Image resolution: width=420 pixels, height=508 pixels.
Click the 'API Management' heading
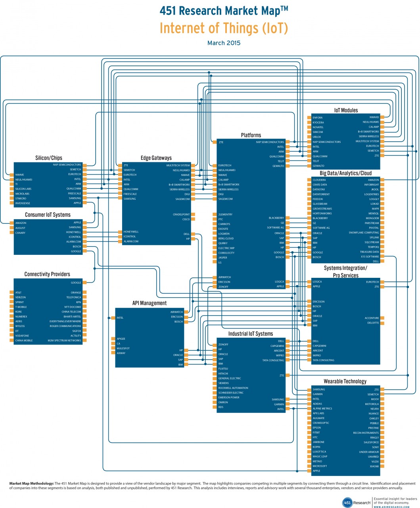click(x=150, y=303)
